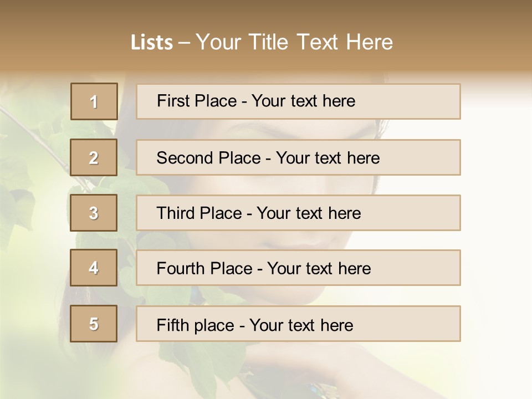Select number box 4

point(94,268)
